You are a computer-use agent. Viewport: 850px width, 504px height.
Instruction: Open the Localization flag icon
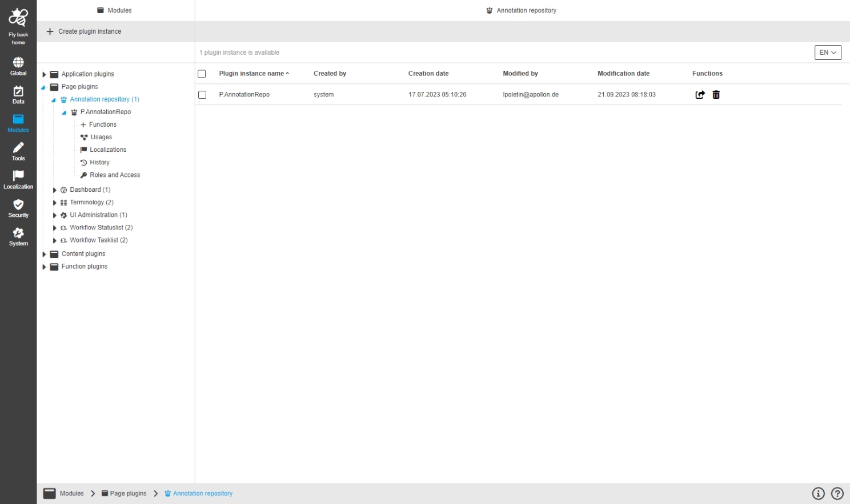[x=18, y=176]
